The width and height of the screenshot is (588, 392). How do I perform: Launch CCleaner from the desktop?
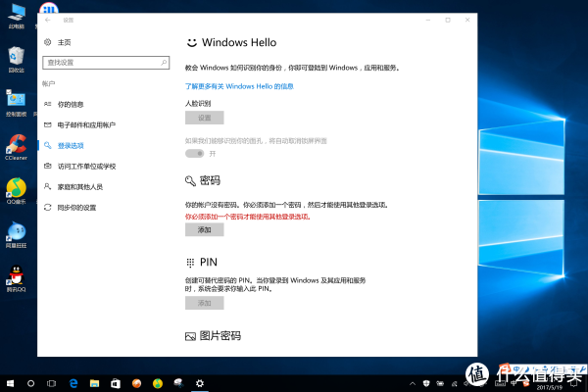[x=16, y=147]
